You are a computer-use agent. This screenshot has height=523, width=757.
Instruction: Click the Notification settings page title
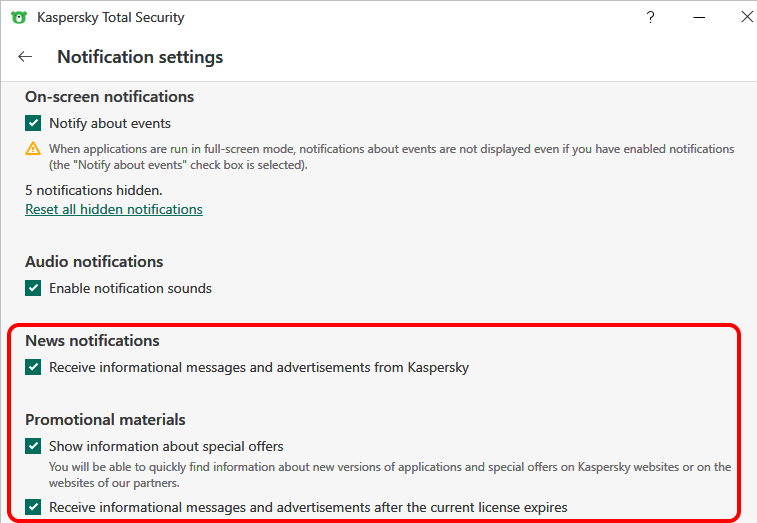pyautogui.click(x=140, y=57)
